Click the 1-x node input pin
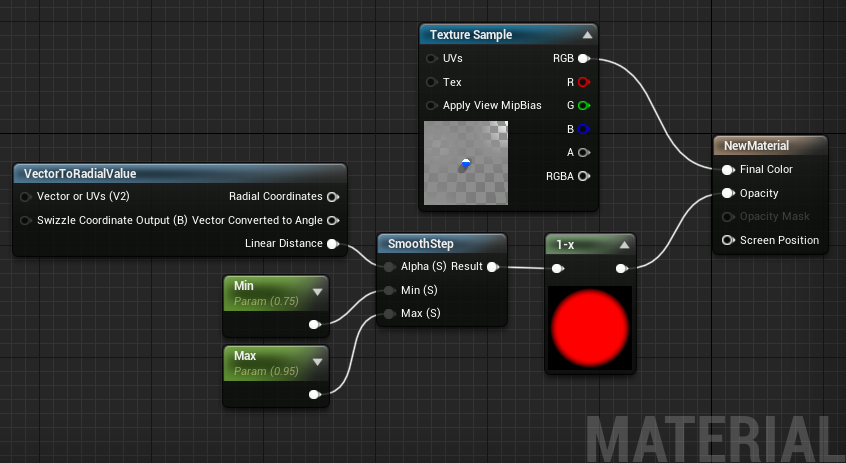 [x=558, y=268]
